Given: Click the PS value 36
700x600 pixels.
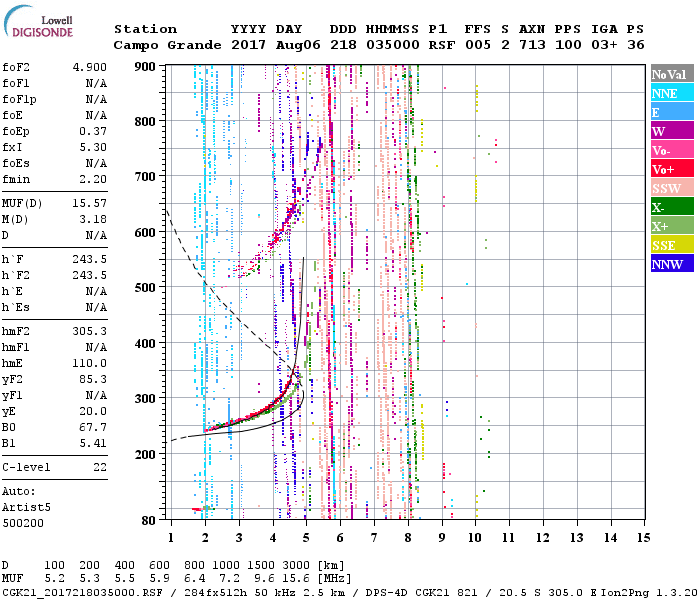Looking at the screenshot, I should pyautogui.click(x=636, y=45).
